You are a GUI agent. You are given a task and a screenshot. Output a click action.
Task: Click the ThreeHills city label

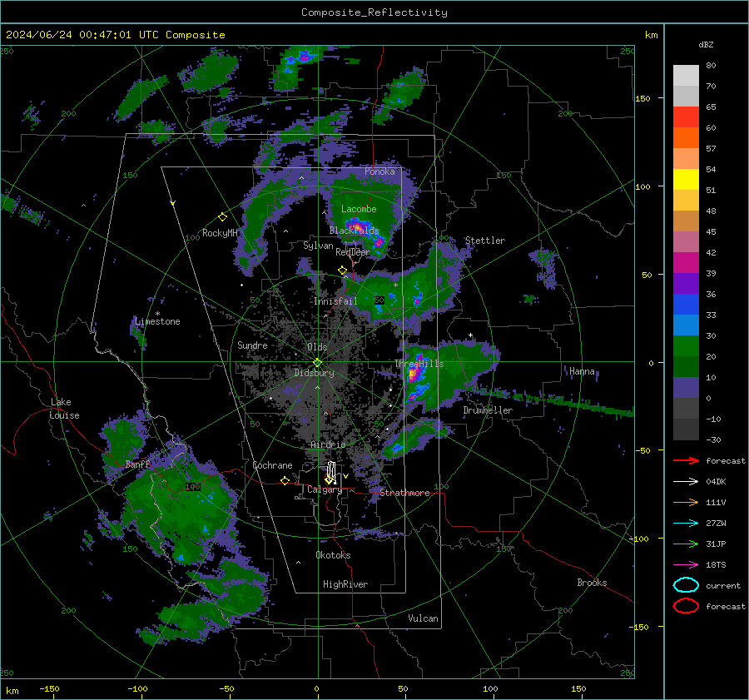click(419, 364)
